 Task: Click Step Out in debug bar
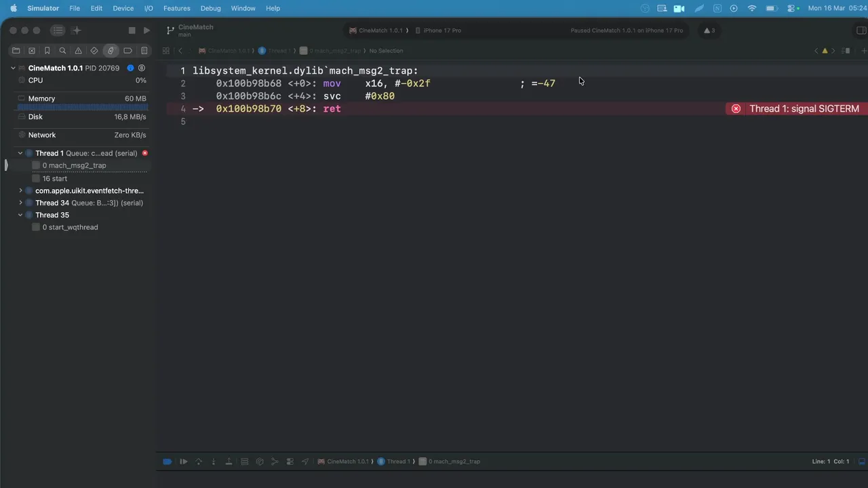click(229, 462)
